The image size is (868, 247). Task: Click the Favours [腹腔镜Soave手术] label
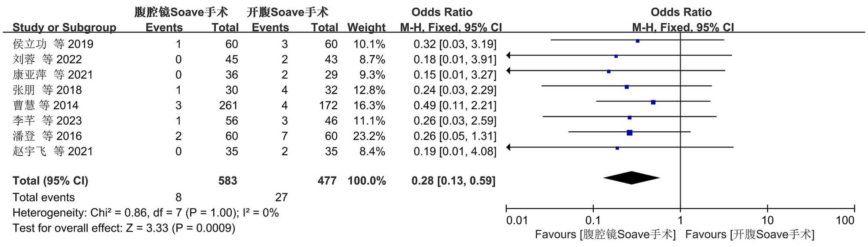coord(605,235)
